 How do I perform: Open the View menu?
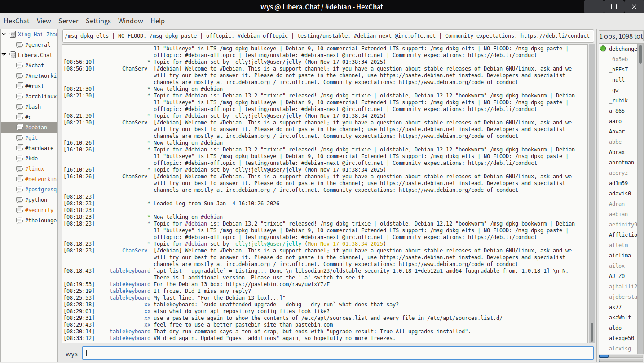click(44, 21)
